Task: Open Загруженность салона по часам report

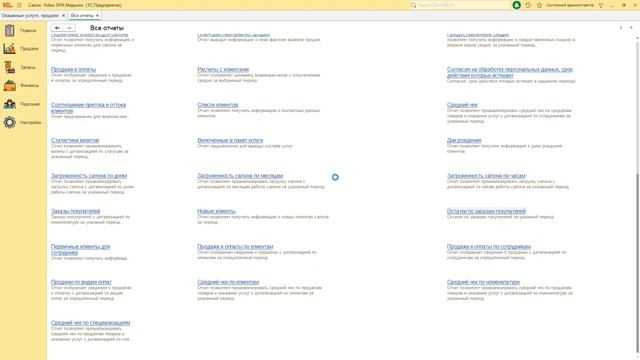Action: tap(486, 176)
